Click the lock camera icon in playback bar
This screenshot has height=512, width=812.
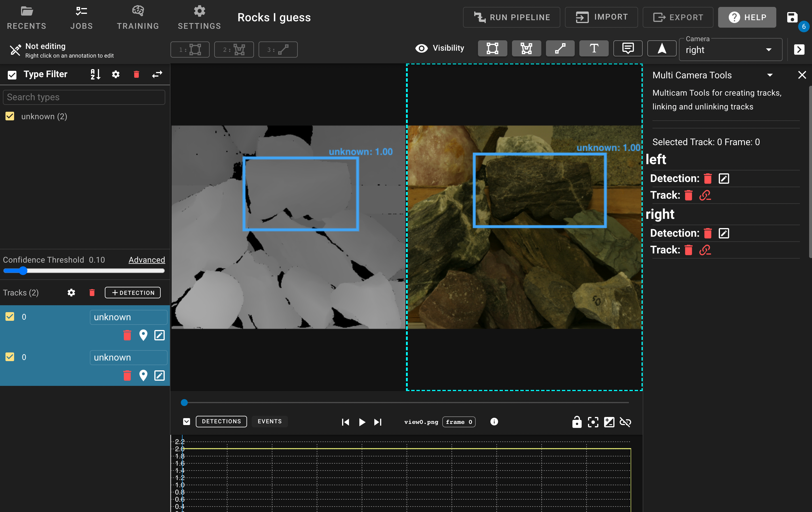(577, 422)
